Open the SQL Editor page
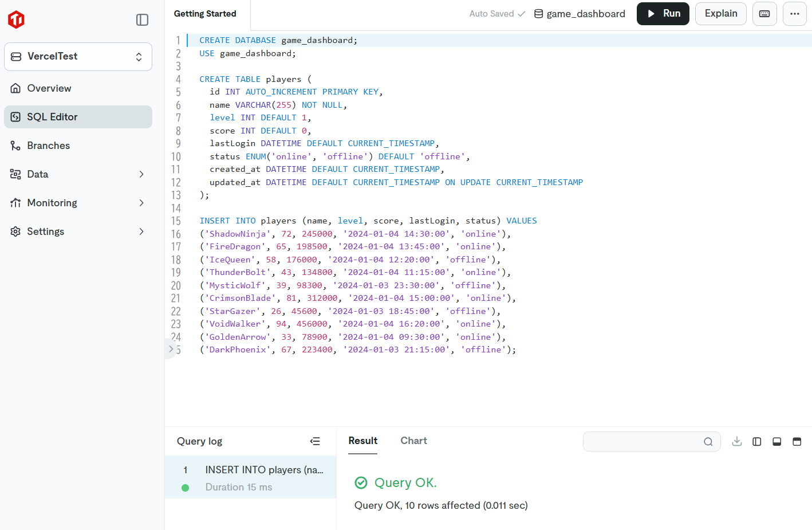 point(78,117)
